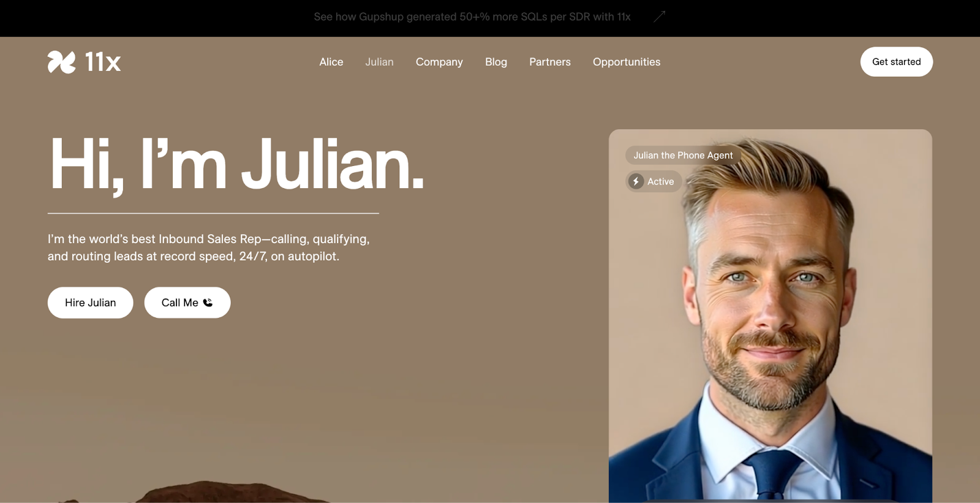The height and width of the screenshot is (503, 980).
Task: Open the Partners nav link
Action: tap(550, 62)
